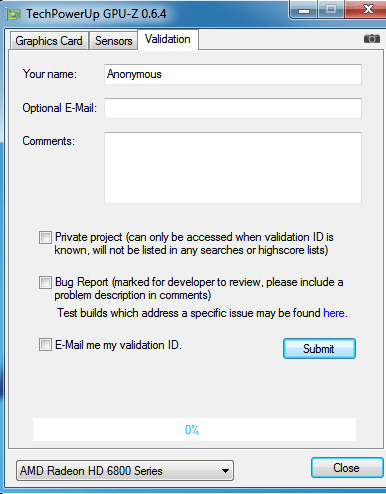
Task: Enable the Private project checkbox
Action: pos(45,238)
